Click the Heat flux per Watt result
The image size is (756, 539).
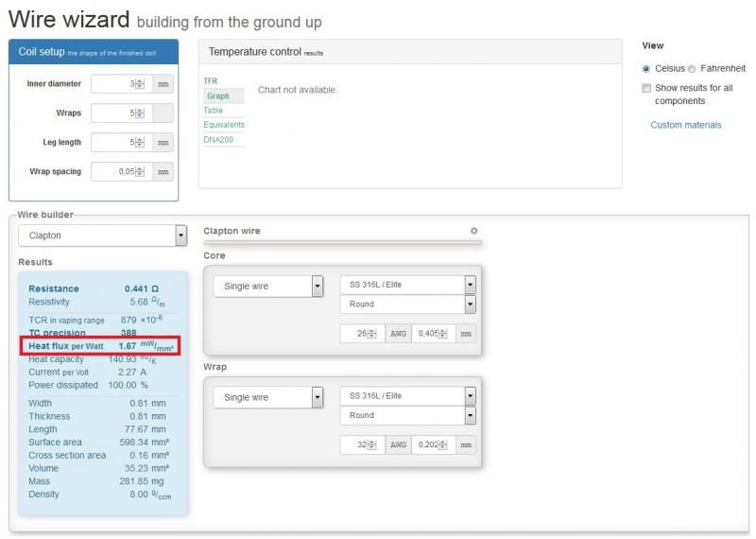point(101,346)
